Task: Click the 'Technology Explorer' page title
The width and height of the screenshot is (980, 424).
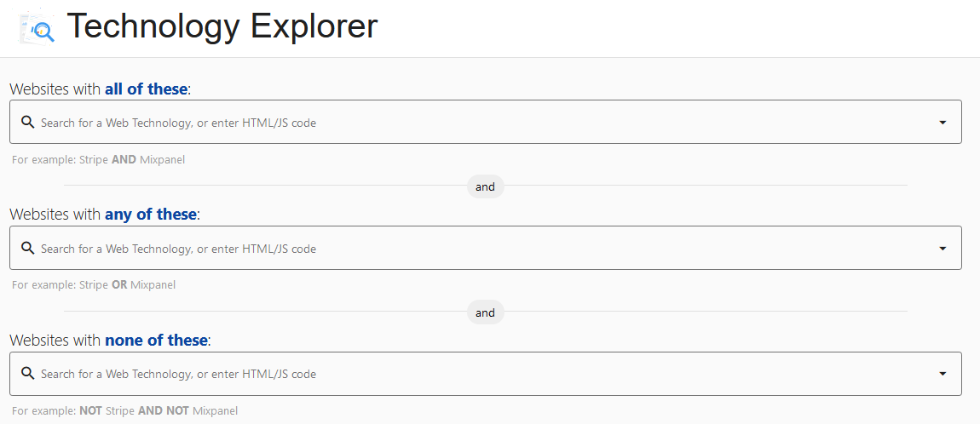Action: coord(222,26)
